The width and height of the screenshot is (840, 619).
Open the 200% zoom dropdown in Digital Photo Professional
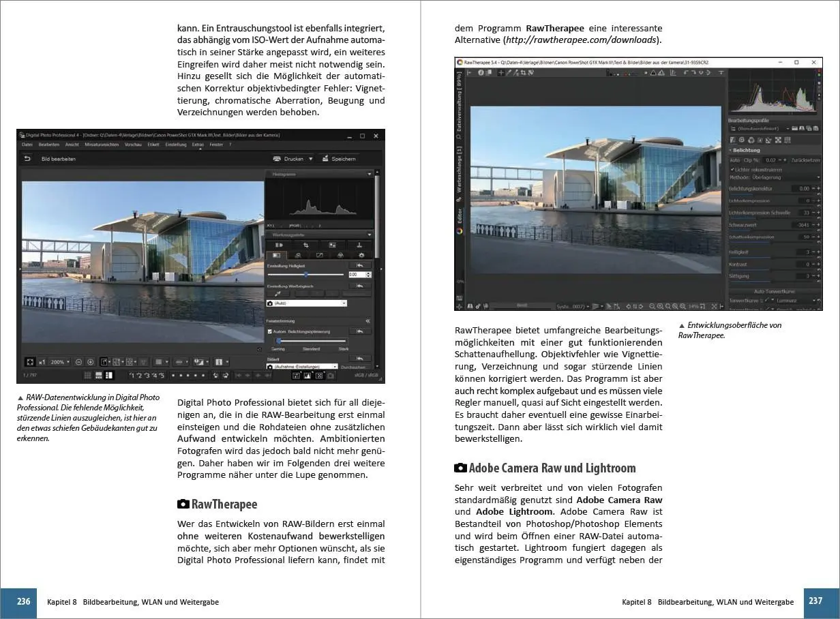tap(60, 362)
